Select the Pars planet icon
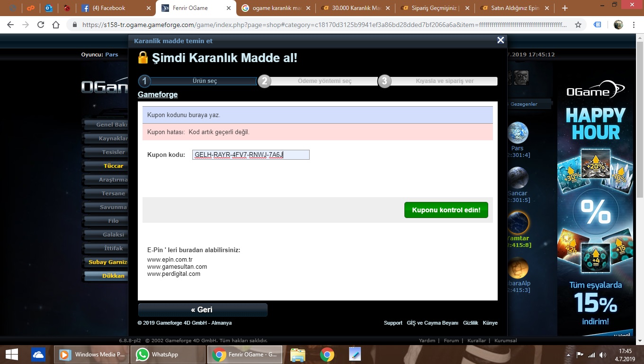Viewport: 644px width, 364px height. [x=518, y=133]
